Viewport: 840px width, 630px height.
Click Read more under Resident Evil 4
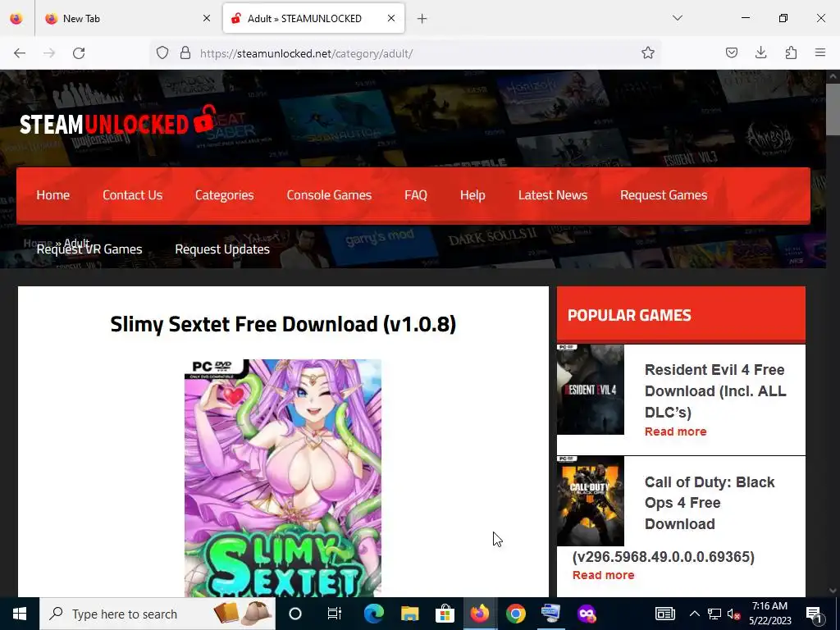point(676,431)
